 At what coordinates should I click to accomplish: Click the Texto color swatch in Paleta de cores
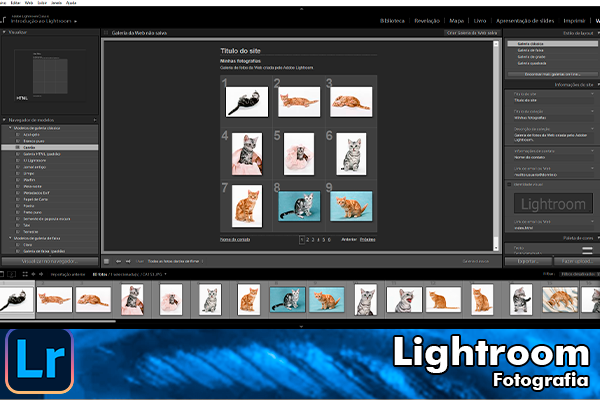click(587, 250)
